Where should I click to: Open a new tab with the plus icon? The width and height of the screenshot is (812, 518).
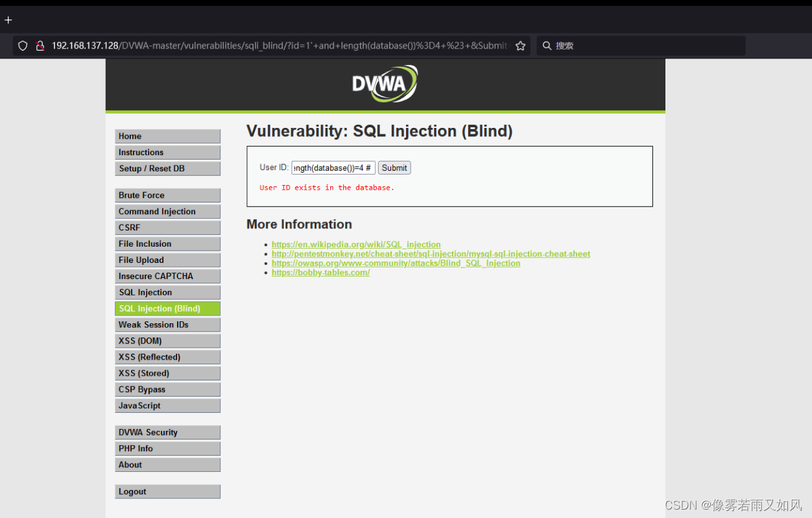pos(8,19)
